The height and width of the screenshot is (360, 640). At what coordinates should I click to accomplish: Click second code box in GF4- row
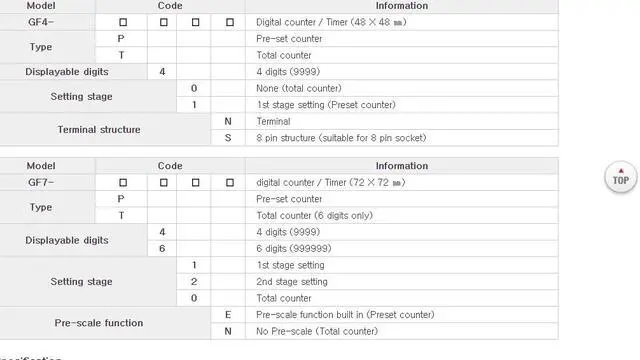164,22
